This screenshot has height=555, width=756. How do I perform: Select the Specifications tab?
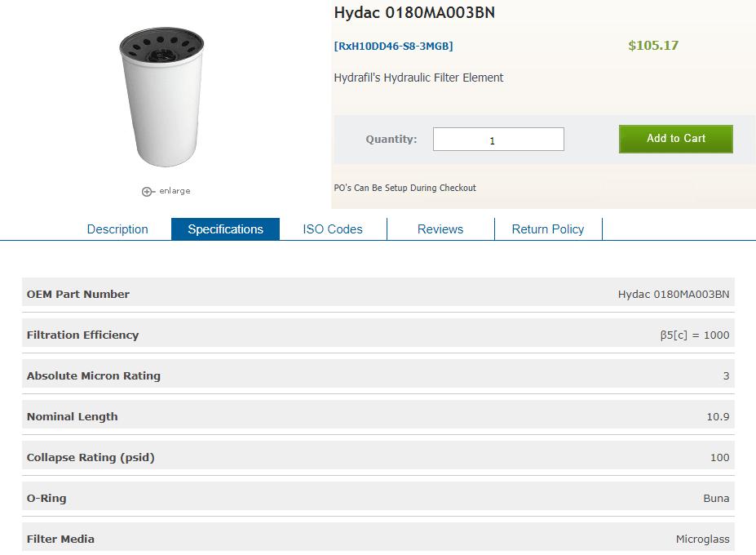pos(225,229)
